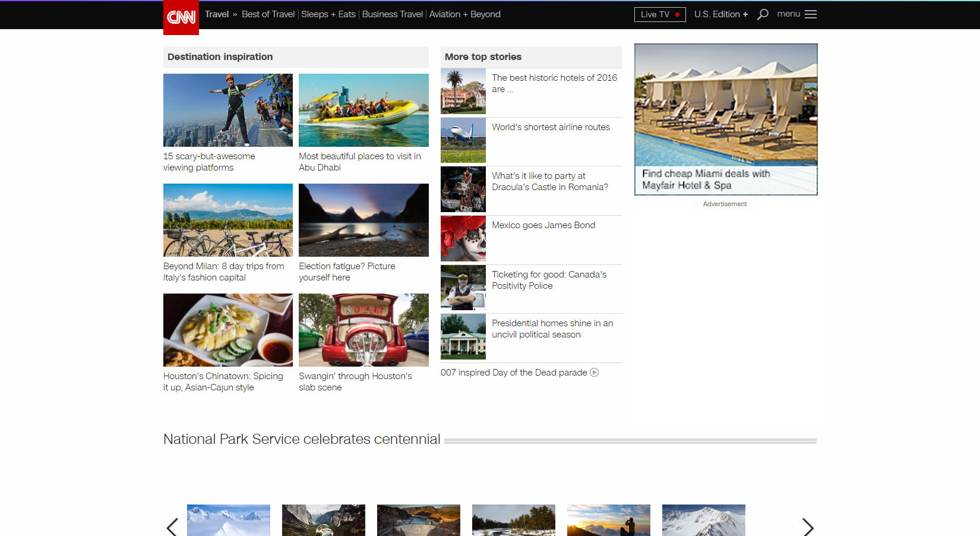The image size is (980, 536).
Task: Click the More top stories heading
Action: (483, 57)
